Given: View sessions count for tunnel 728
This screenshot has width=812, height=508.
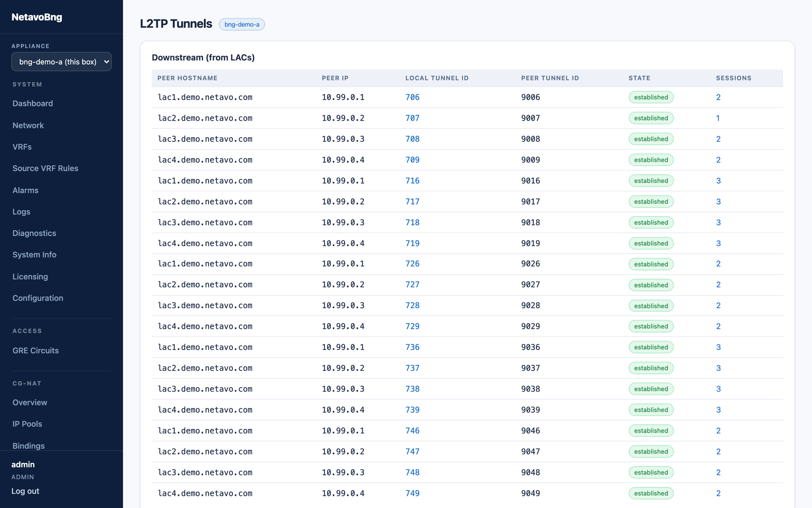Looking at the screenshot, I should coord(718,306).
